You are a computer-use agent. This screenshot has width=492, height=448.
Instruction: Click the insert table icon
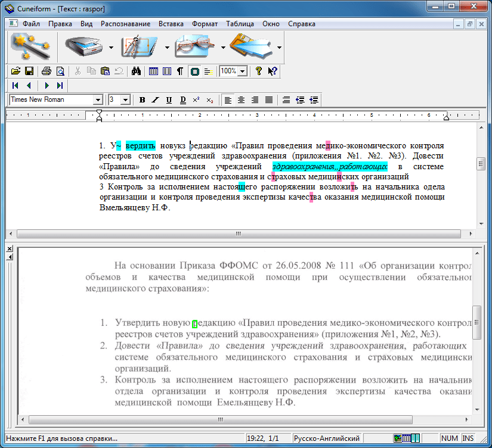pos(153,71)
